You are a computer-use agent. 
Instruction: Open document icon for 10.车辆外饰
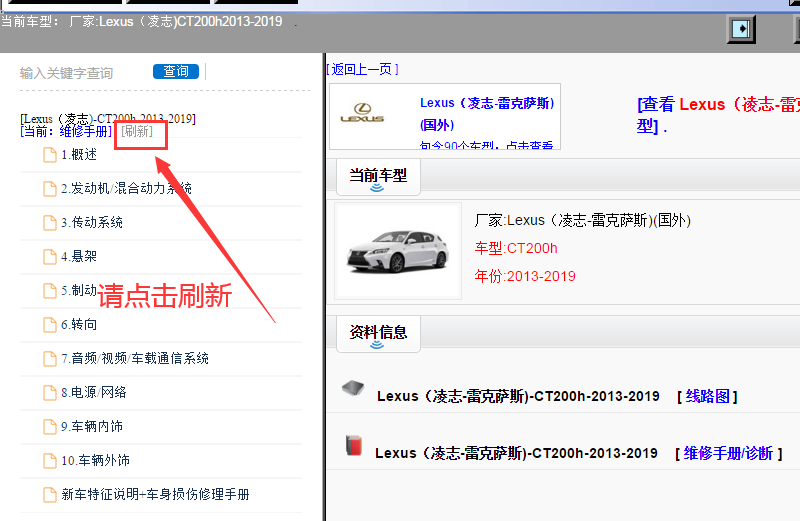pyautogui.click(x=50, y=461)
